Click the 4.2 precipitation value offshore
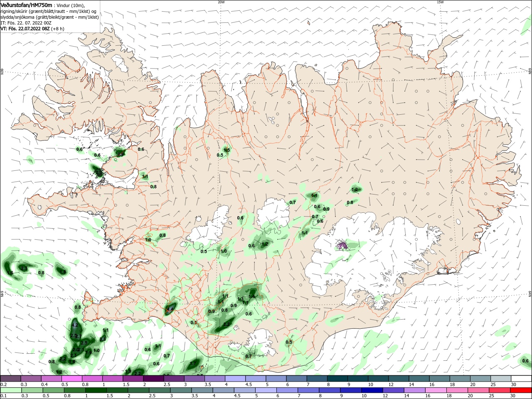This screenshot has height=399, width=532. tap(75, 325)
